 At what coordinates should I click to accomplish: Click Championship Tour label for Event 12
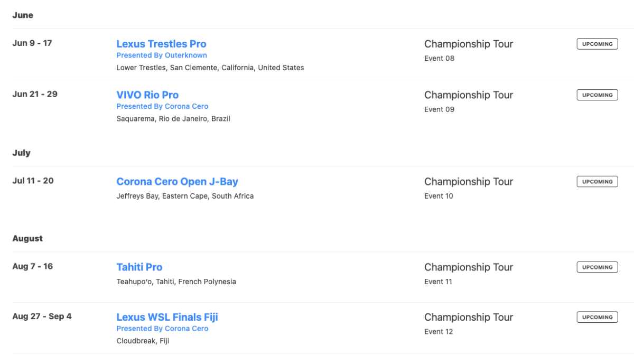(469, 318)
